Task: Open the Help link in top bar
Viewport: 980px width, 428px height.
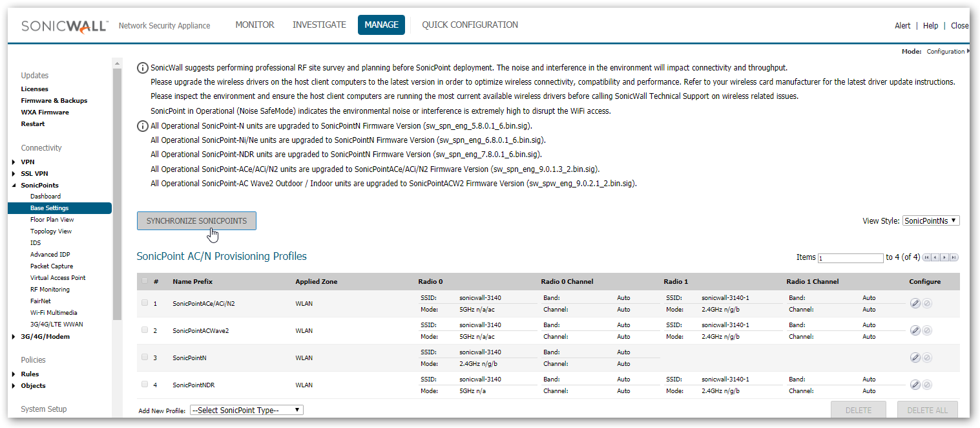Action: 930,26
